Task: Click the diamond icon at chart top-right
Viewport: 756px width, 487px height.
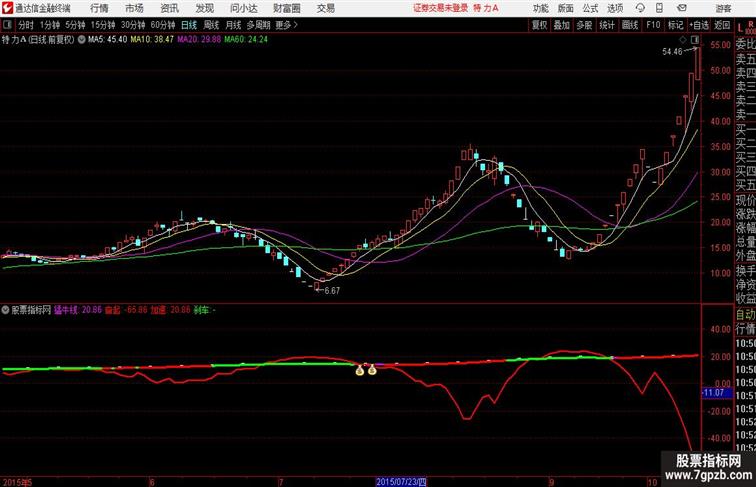Action: tap(683, 39)
